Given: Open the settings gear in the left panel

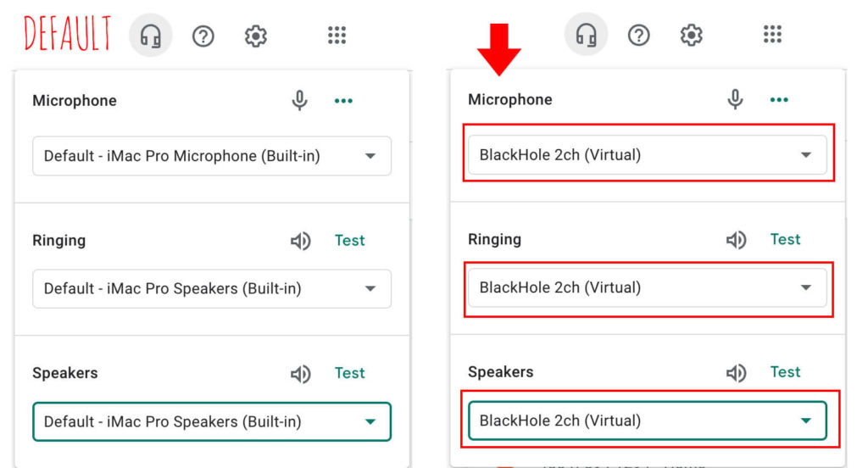Looking at the screenshot, I should click(x=256, y=36).
